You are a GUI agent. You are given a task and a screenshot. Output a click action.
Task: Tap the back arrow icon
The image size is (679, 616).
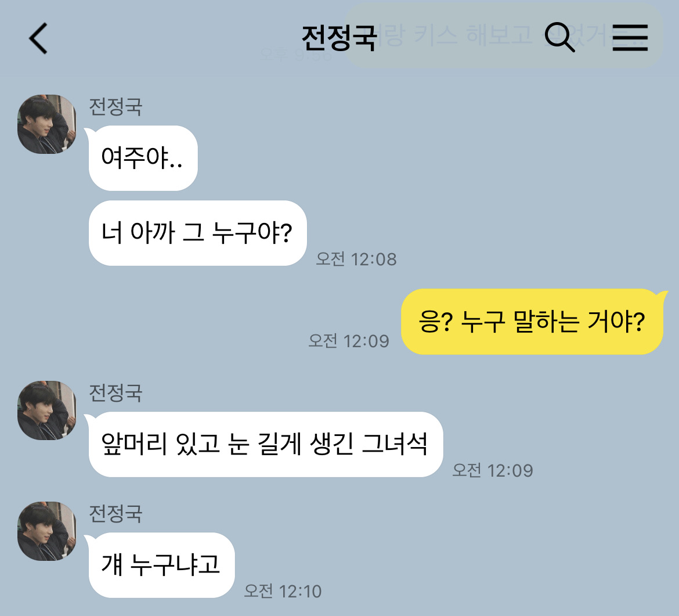[38, 38]
